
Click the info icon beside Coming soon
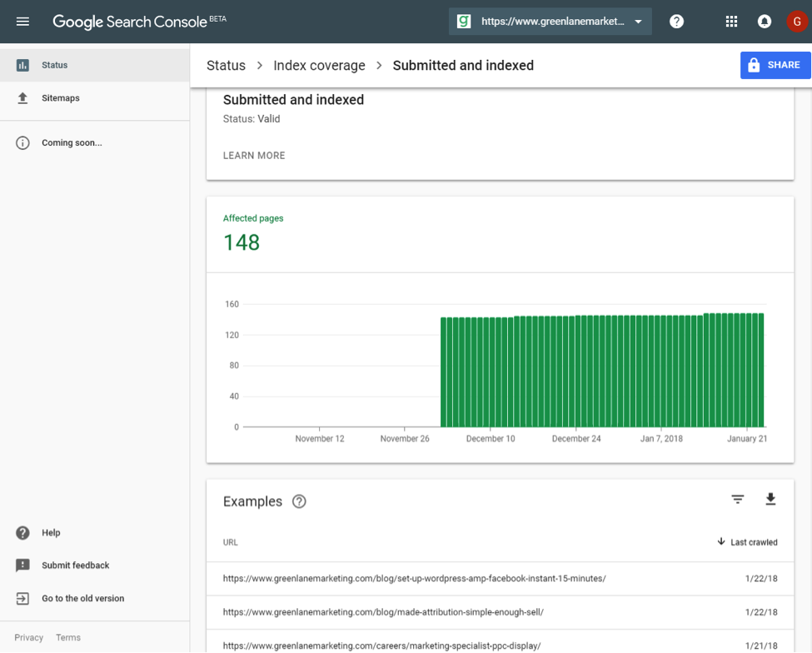coord(22,143)
